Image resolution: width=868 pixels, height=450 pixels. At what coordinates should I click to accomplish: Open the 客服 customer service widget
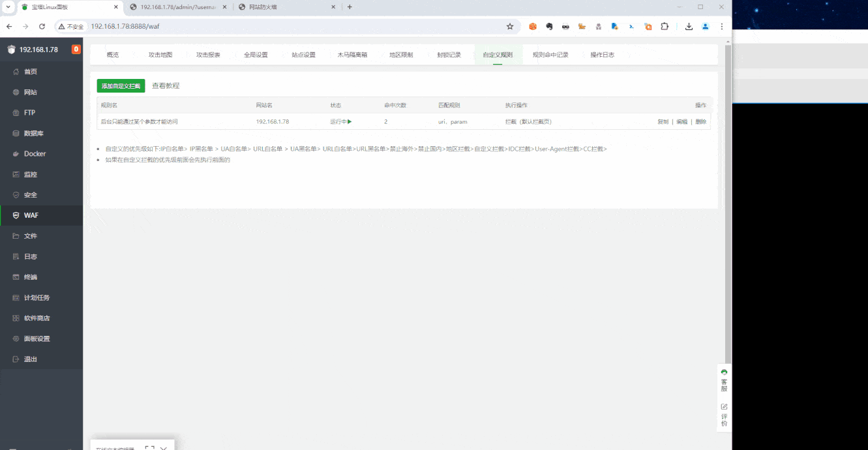coord(724,380)
